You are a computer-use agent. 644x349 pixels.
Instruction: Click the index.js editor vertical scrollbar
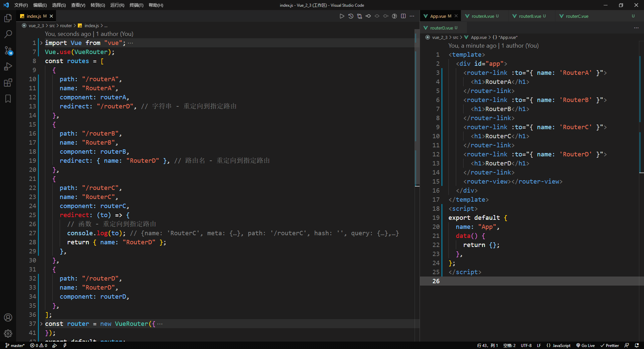point(417,107)
